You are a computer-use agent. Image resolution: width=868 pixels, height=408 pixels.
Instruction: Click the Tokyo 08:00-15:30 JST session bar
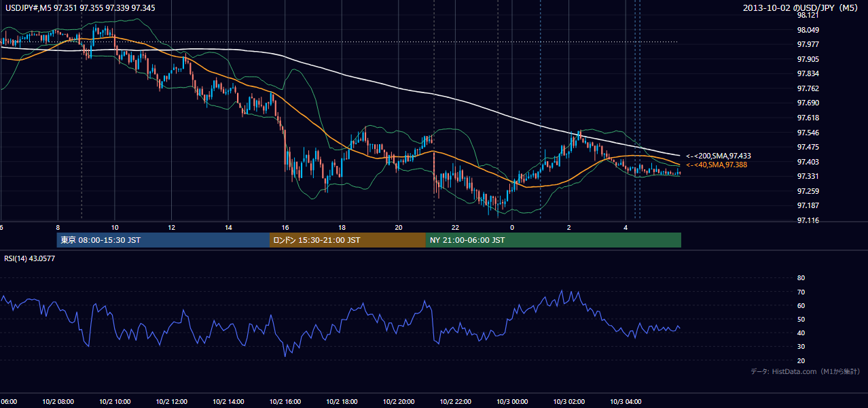pos(164,240)
